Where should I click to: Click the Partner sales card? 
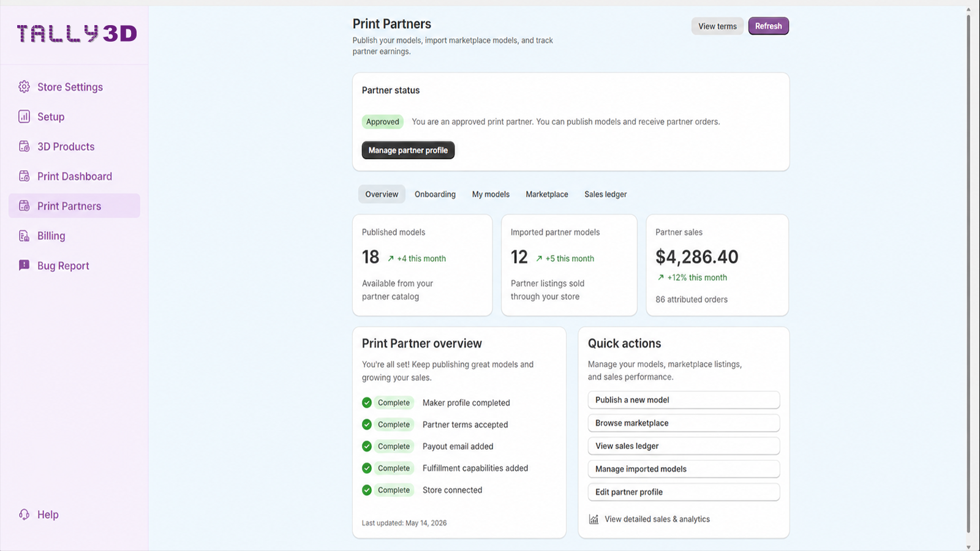[x=717, y=265]
